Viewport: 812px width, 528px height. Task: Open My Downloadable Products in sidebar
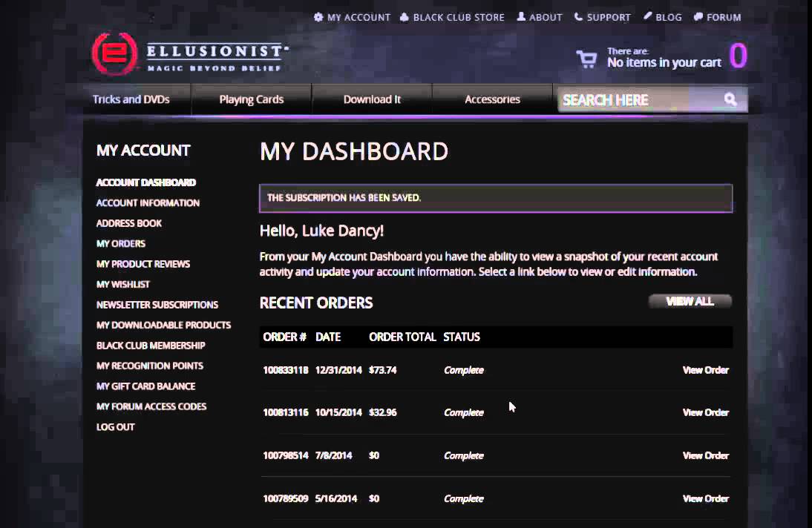click(x=163, y=325)
